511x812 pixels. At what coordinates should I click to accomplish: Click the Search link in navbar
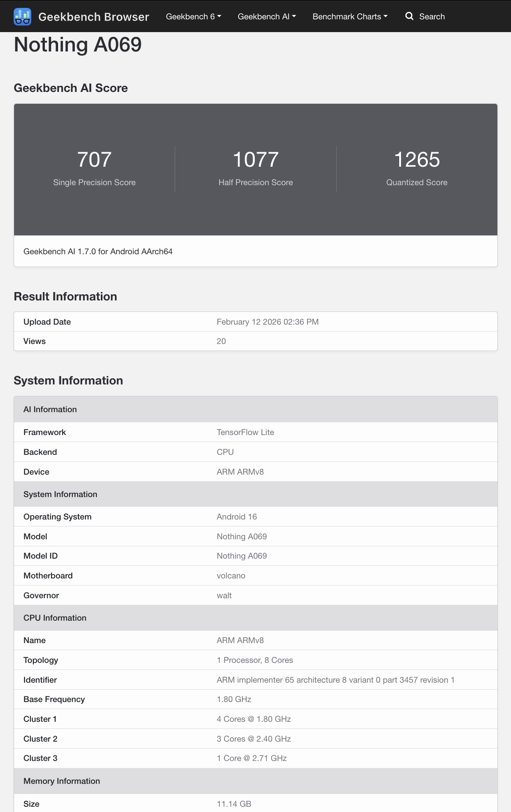click(x=432, y=16)
